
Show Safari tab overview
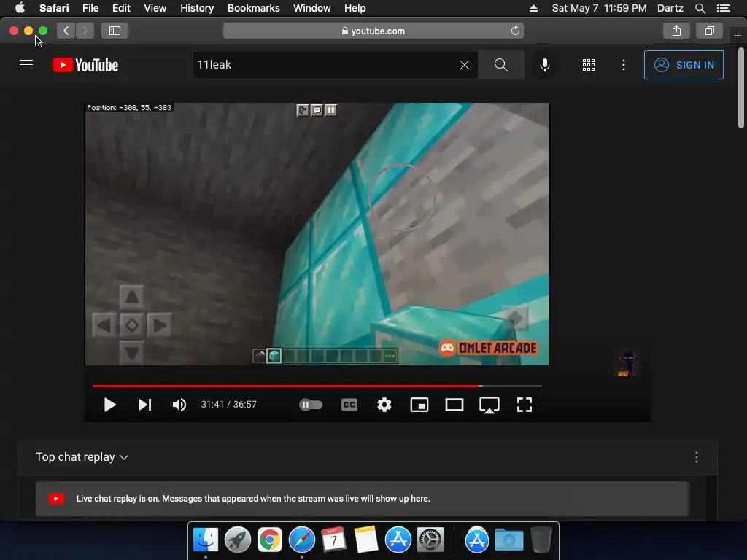(x=709, y=31)
